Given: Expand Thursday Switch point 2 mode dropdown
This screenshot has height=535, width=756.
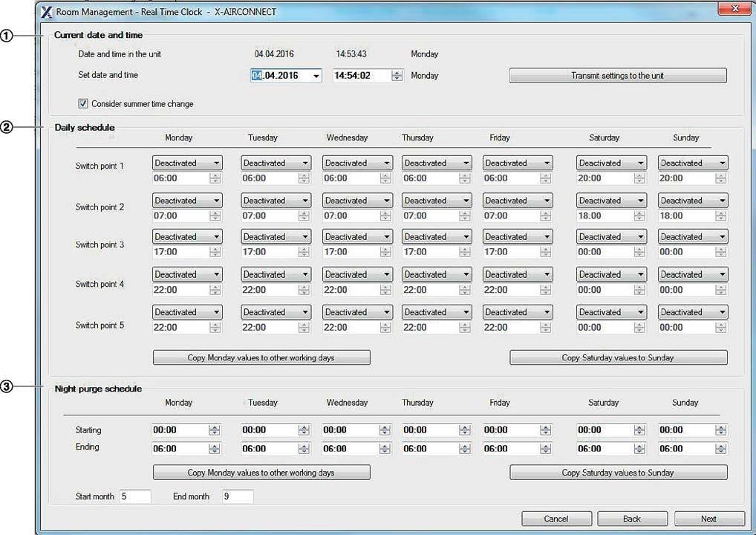Looking at the screenshot, I should [x=437, y=201].
